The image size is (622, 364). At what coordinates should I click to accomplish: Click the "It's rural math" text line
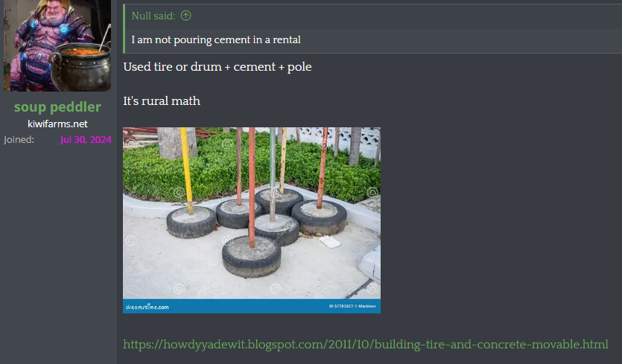[162, 100]
